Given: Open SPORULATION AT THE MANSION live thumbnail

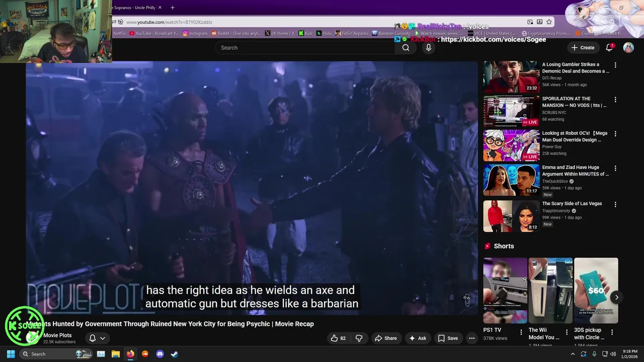Looking at the screenshot, I should coord(511,111).
